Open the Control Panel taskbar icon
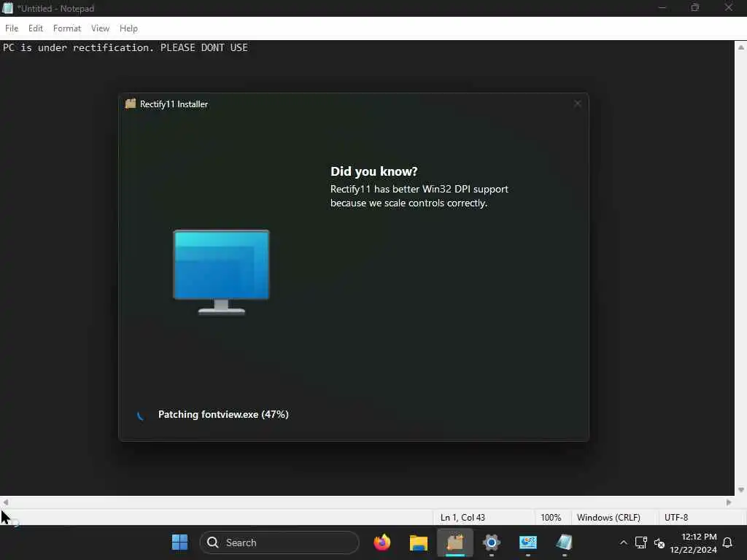The image size is (747, 560). click(528, 542)
